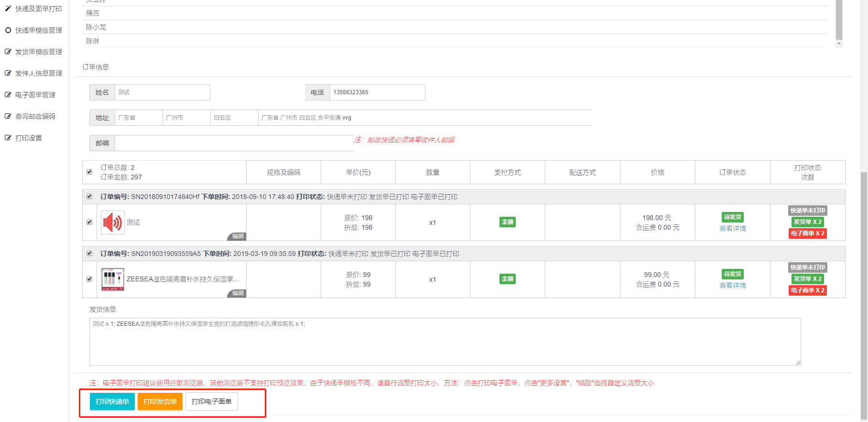Click green 余额 badge in the ZEESEA row
The width and height of the screenshot is (868, 422).
click(508, 279)
